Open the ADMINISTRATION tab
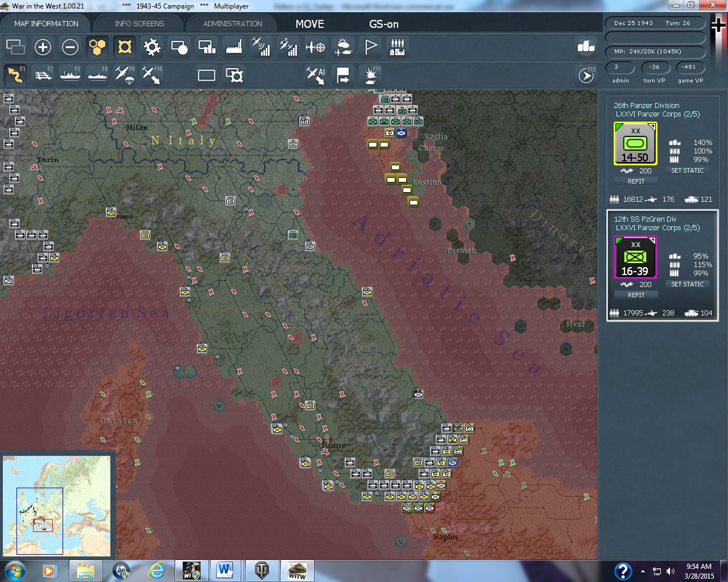The width and height of the screenshot is (728, 582). coord(233,24)
